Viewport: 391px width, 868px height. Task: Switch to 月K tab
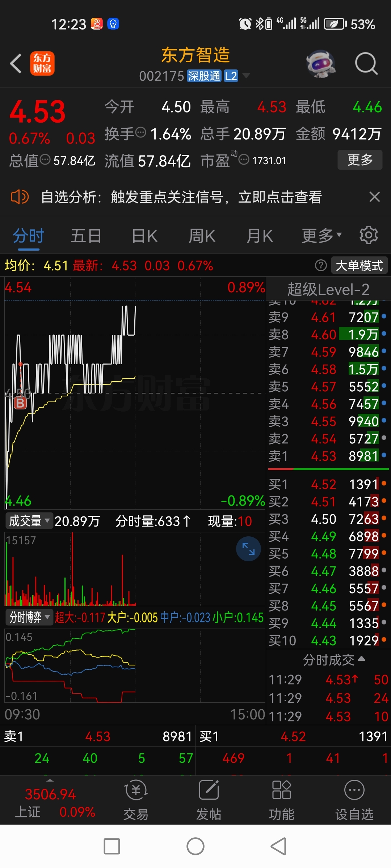pyautogui.click(x=260, y=236)
